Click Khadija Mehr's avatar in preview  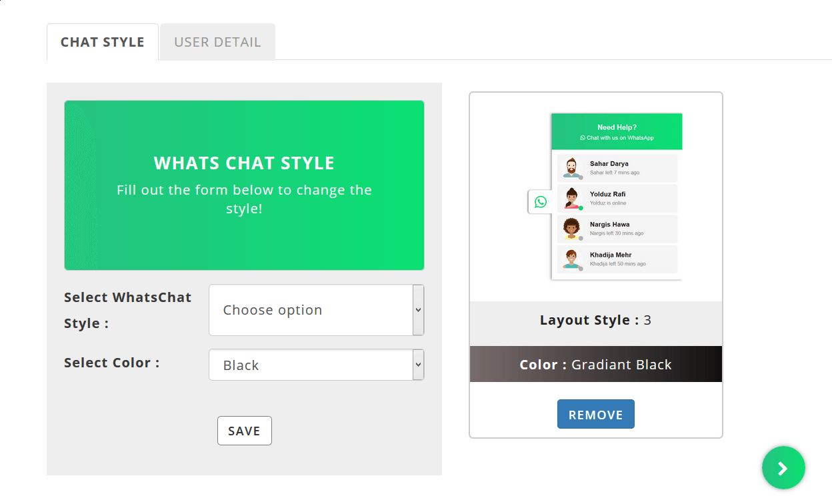(571, 259)
